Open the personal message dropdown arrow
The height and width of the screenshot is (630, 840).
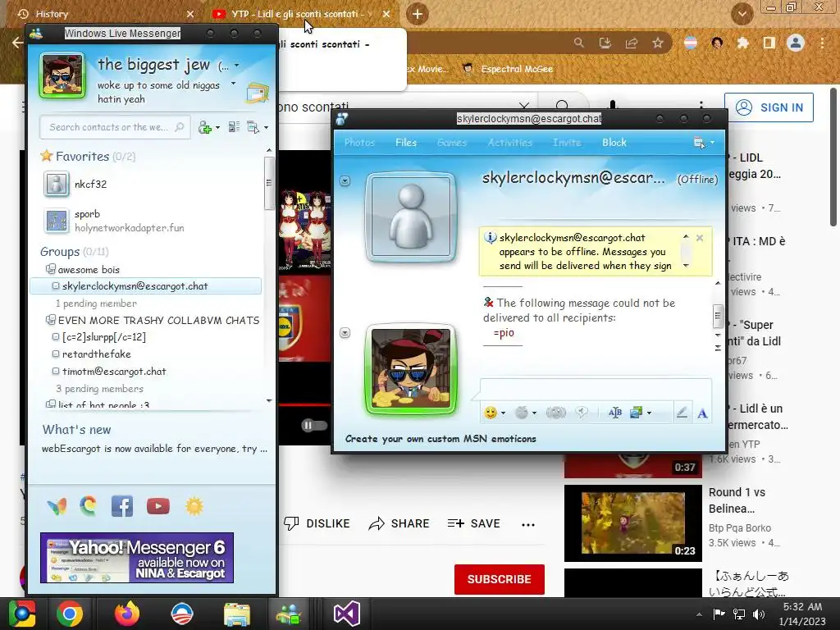point(233,84)
